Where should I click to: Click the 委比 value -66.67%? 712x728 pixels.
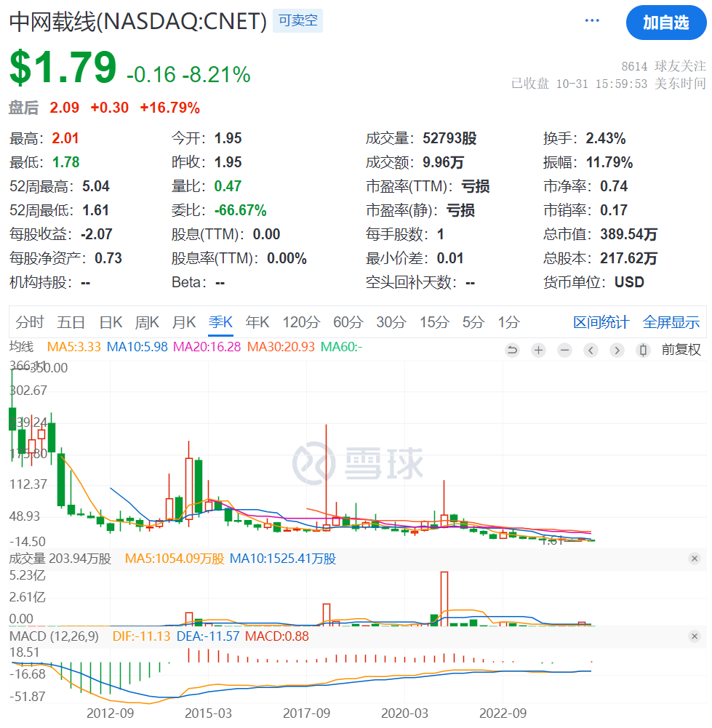click(x=241, y=210)
